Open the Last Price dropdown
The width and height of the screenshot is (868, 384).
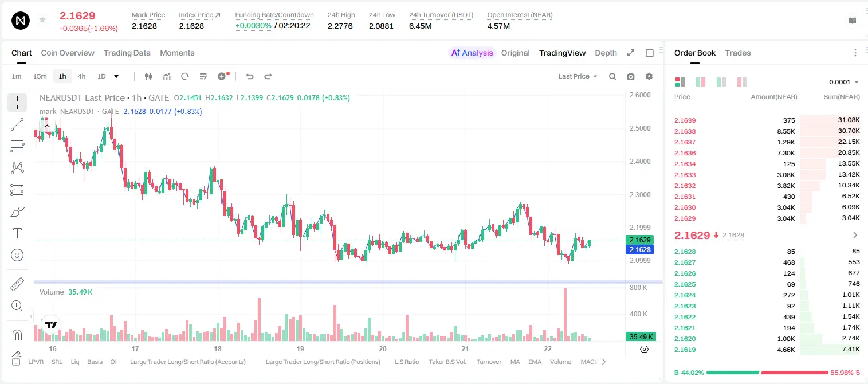pos(578,76)
